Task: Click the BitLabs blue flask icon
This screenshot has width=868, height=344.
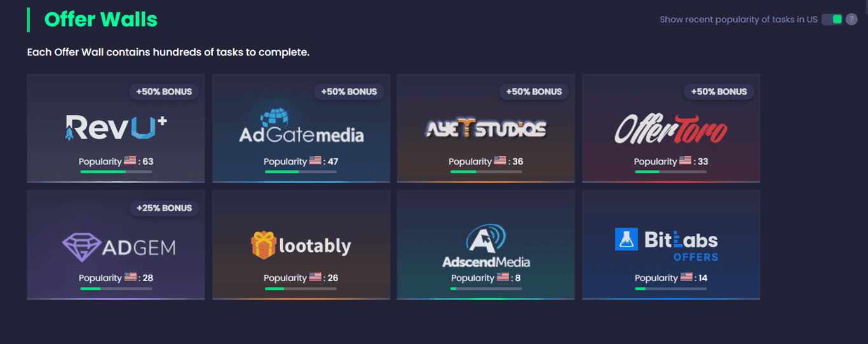Action: 627,239
